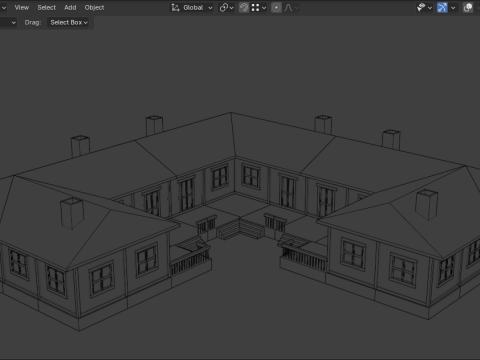Click the object visibility eye-cursor icon
The image size is (480, 360).
pyautogui.click(x=421, y=7)
